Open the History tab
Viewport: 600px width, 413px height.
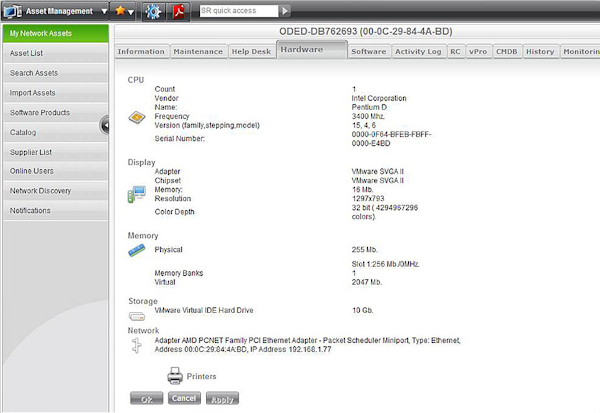click(x=540, y=52)
